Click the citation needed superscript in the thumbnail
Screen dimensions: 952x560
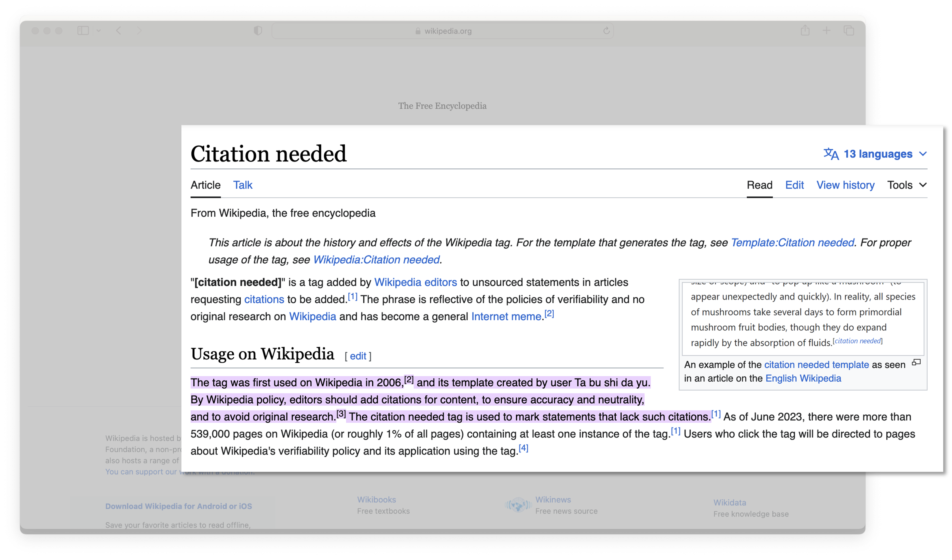click(x=858, y=341)
